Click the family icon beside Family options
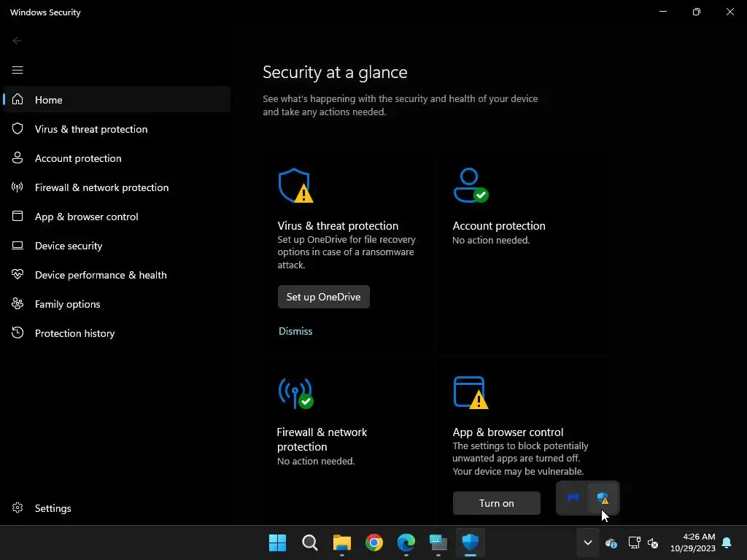747x560 pixels. tap(18, 303)
